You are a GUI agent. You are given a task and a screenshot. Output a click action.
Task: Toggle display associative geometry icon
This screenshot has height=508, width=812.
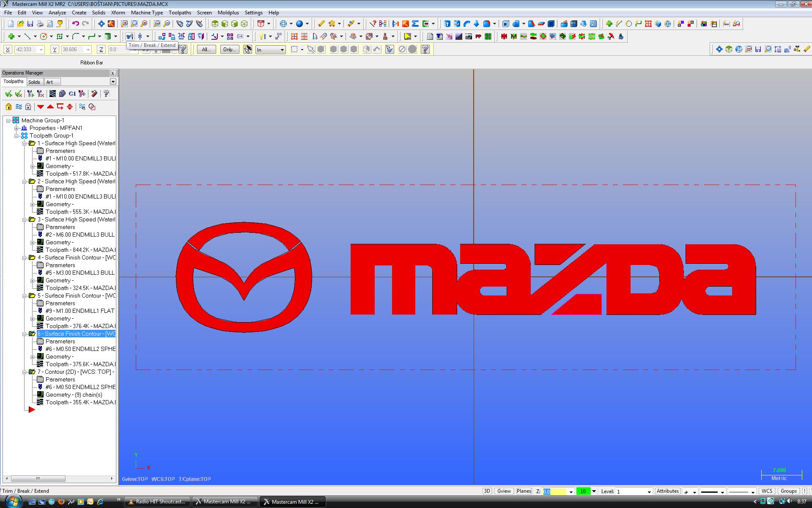click(x=92, y=107)
